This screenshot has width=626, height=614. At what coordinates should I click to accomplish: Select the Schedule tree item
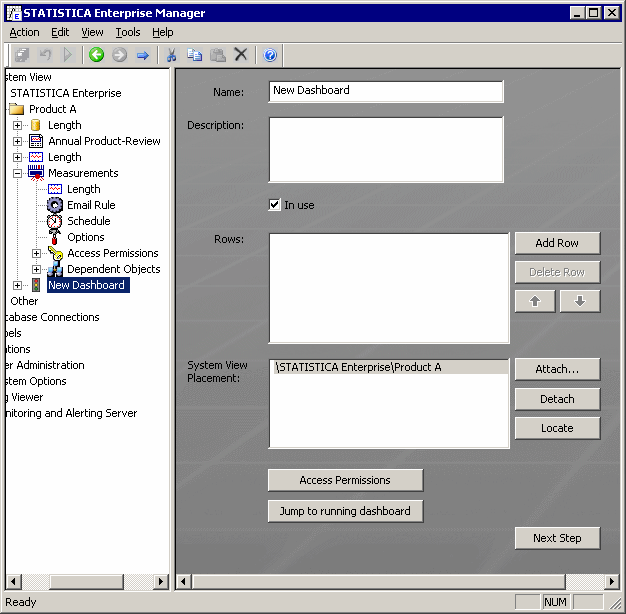(89, 221)
